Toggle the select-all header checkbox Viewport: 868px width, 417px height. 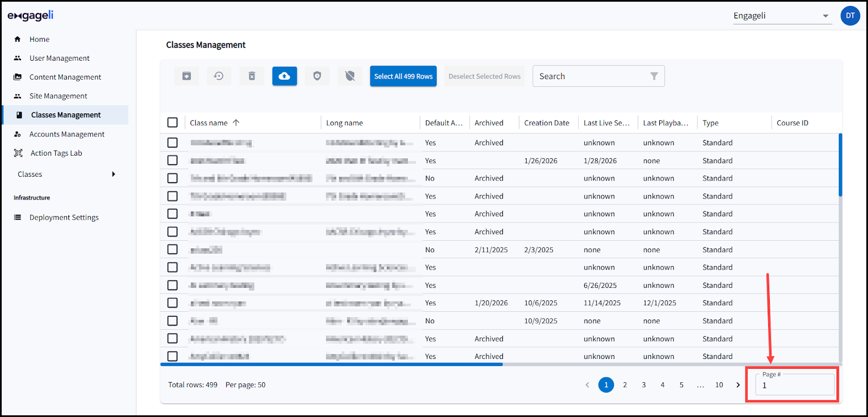[x=173, y=123]
